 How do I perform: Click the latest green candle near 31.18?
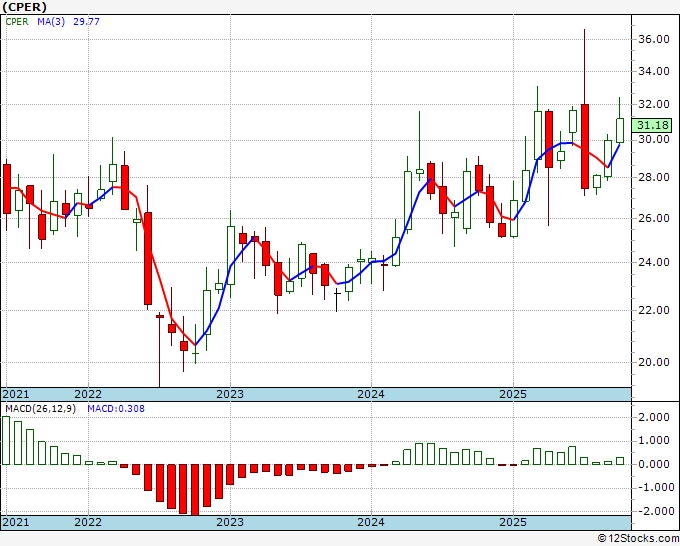coord(620,130)
